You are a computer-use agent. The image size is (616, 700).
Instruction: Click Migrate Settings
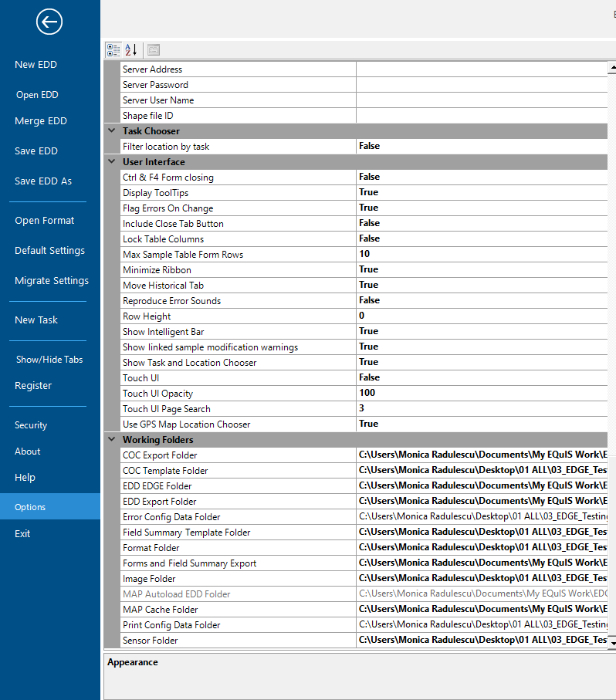pyautogui.click(x=51, y=280)
